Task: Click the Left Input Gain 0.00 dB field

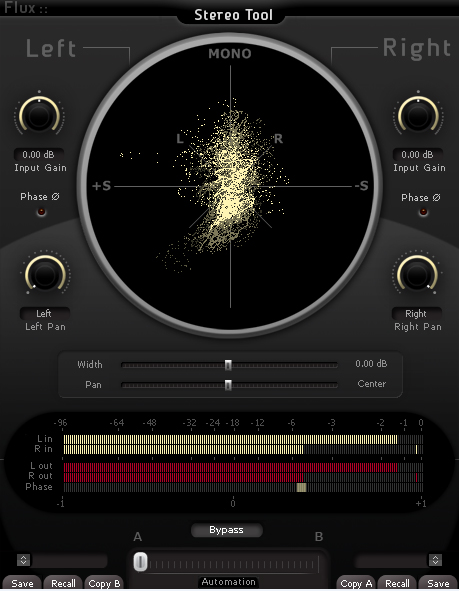Action: (38, 155)
